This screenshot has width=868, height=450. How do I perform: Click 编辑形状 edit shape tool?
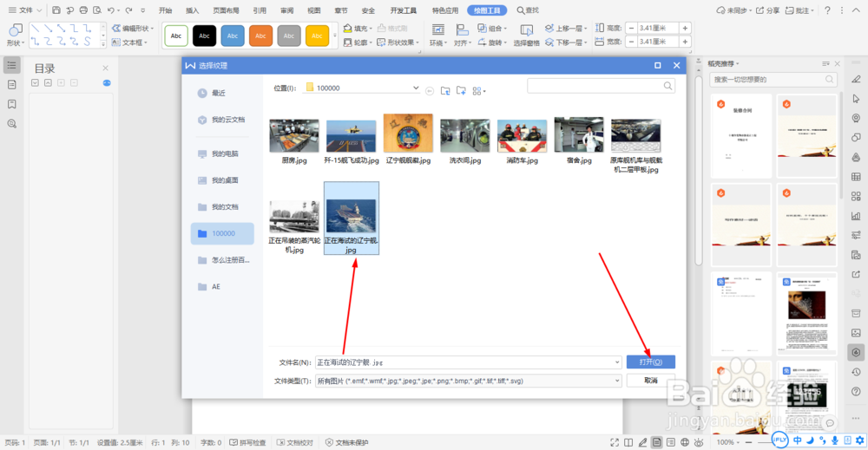pyautogui.click(x=133, y=29)
